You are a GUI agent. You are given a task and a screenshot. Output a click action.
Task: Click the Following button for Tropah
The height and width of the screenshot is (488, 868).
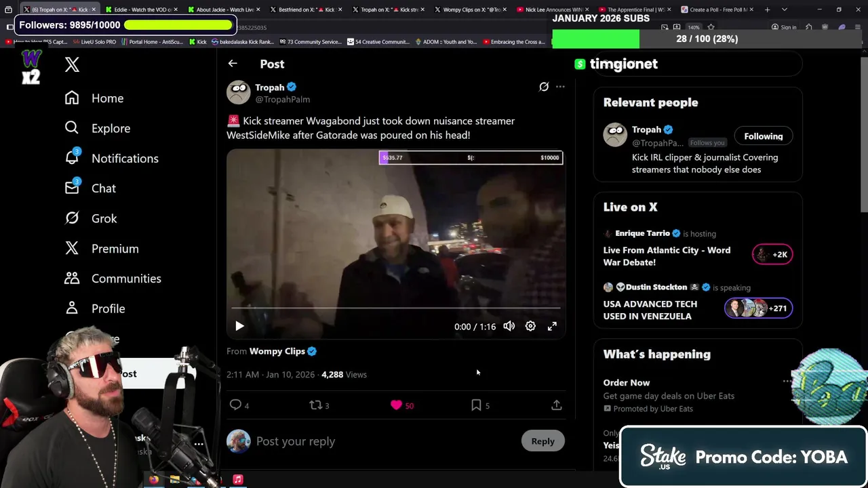pyautogui.click(x=764, y=136)
